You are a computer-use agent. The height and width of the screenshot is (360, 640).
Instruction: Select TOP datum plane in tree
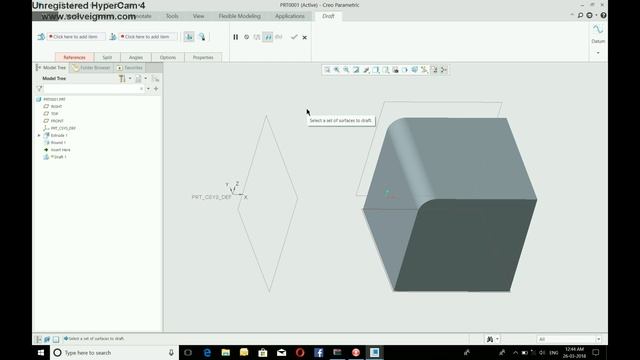[51, 114]
